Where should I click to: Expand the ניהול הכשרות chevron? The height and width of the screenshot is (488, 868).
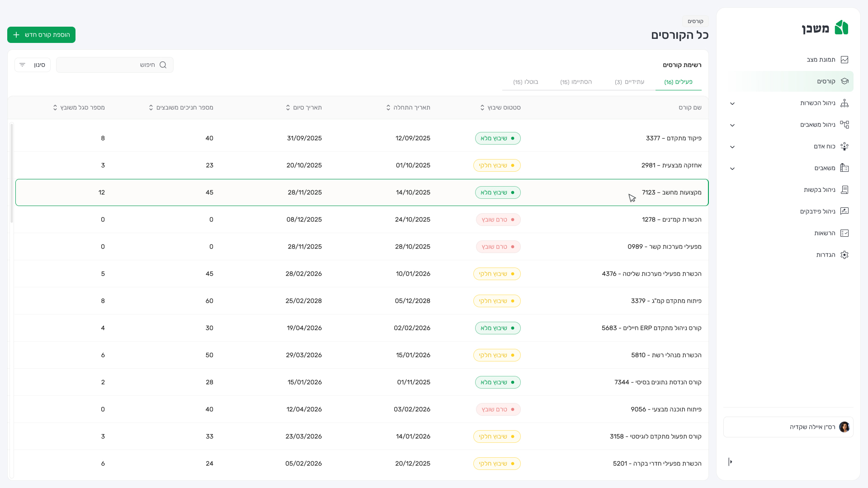tap(732, 103)
